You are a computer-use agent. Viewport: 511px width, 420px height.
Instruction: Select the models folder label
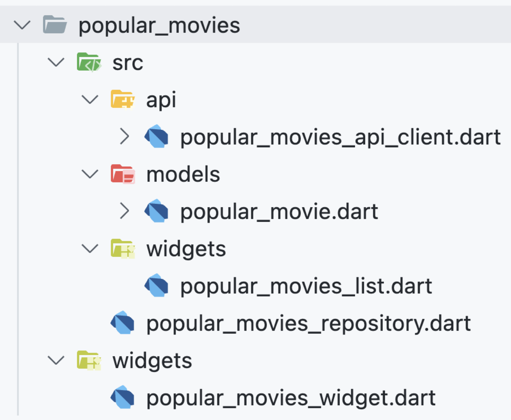click(183, 174)
